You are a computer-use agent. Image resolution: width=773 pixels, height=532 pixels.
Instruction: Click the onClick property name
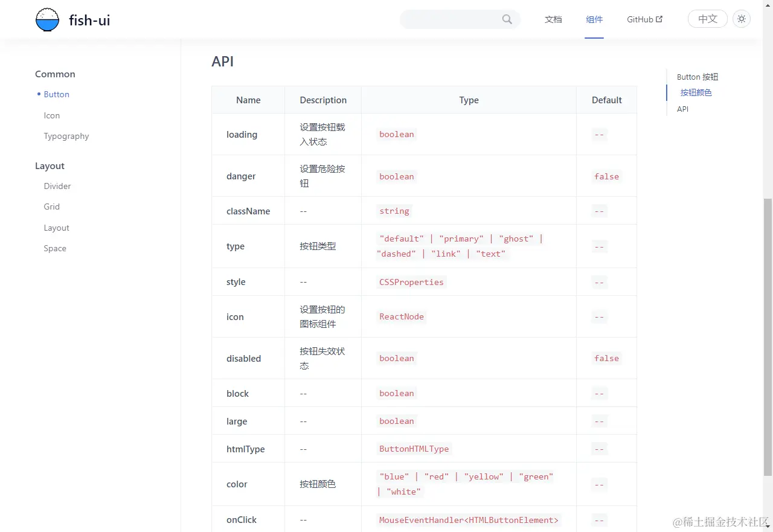click(x=242, y=520)
